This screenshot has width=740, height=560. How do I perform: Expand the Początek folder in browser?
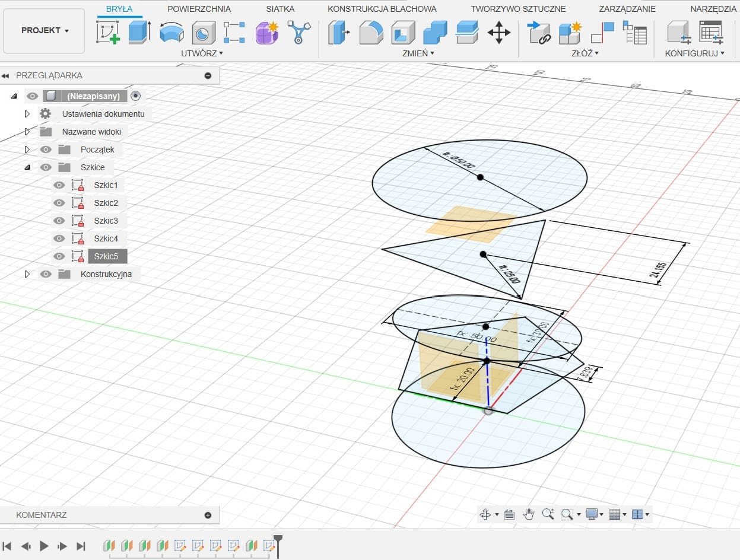(27, 149)
